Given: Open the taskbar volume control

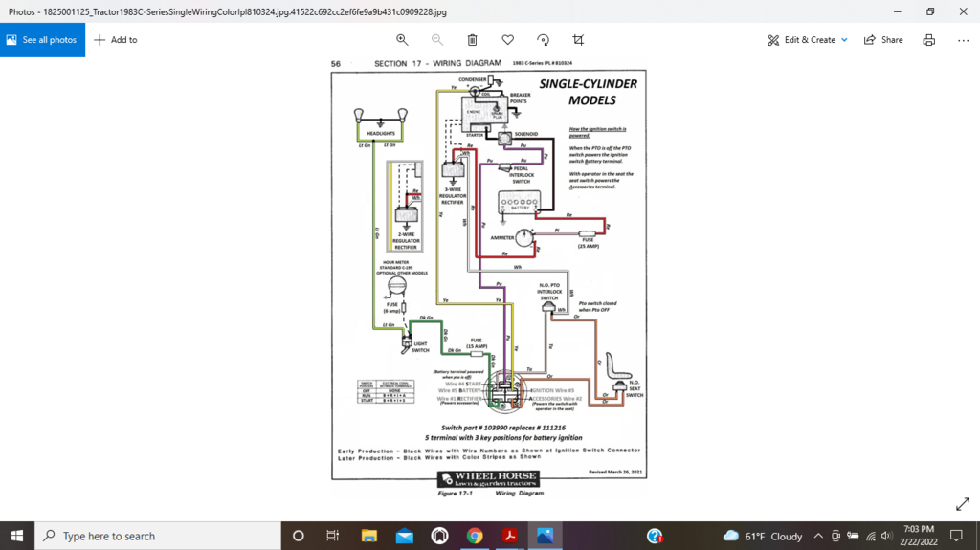Looking at the screenshot, I should pos(888,536).
